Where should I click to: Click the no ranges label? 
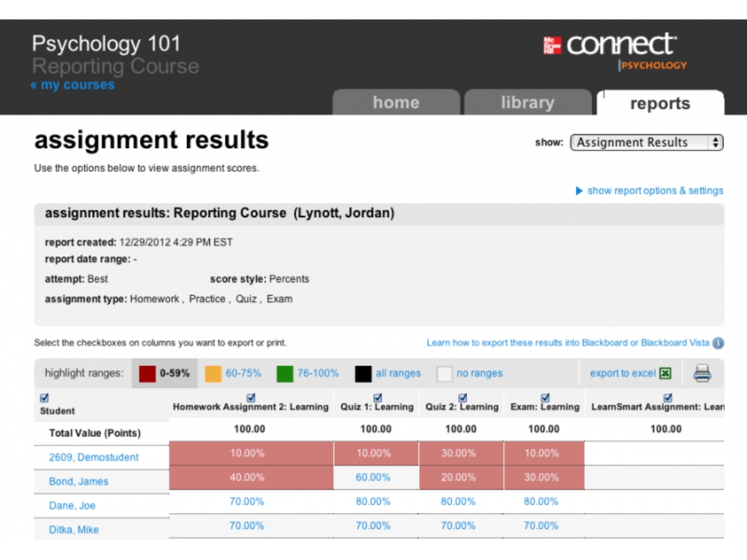[479, 373]
